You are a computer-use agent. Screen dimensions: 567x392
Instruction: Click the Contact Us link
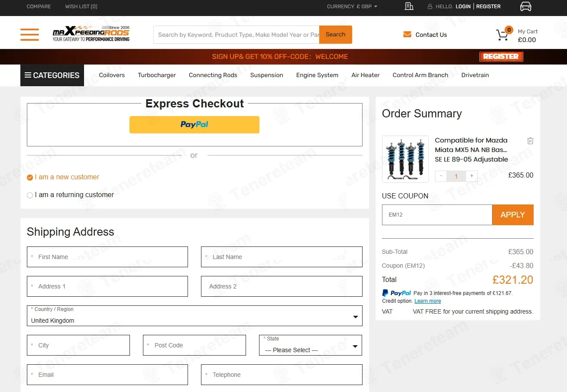(x=431, y=35)
